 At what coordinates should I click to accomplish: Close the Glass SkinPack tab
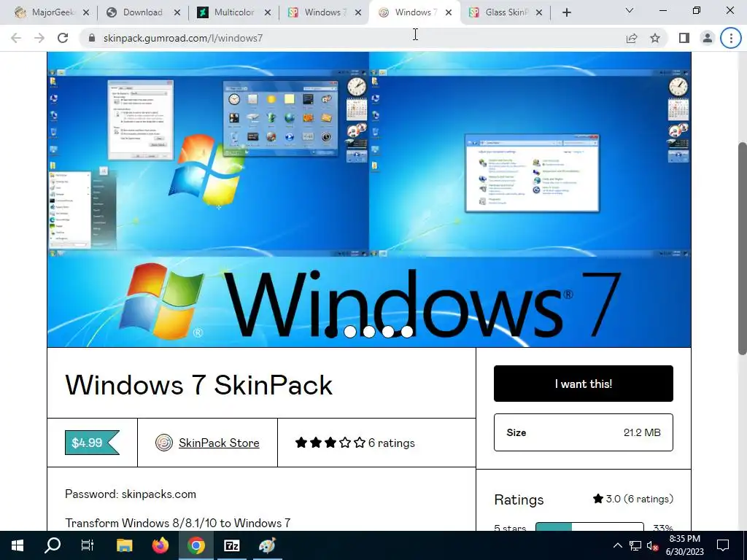[x=539, y=12]
